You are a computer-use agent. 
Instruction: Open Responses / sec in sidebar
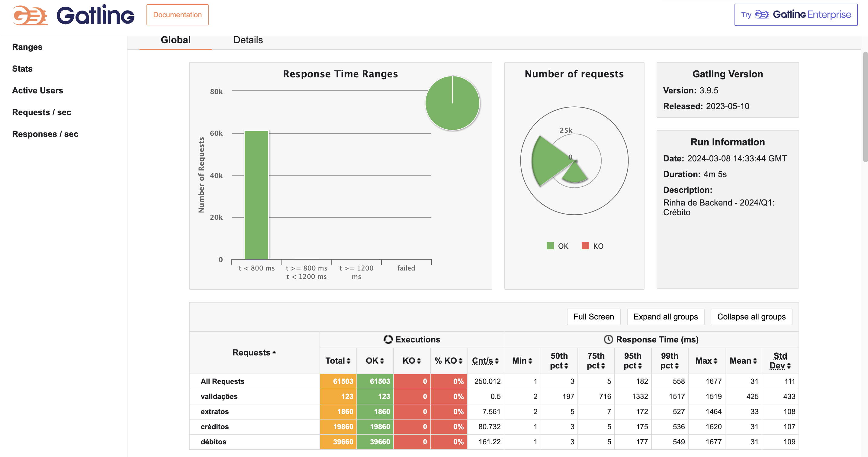(x=45, y=134)
